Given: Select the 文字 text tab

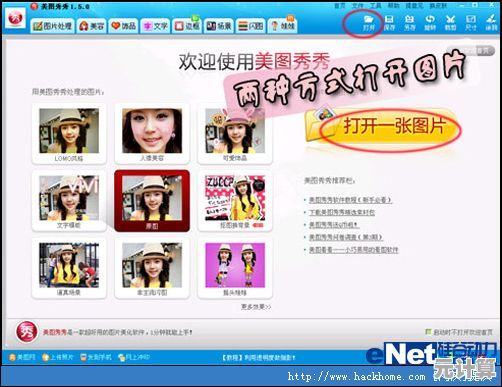Looking at the screenshot, I should (x=155, y=26).
